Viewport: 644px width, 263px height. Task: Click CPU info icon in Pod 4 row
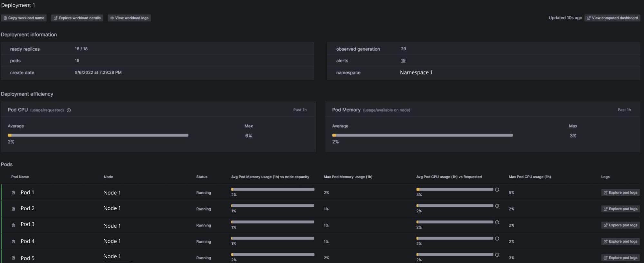tap(497, 239)
